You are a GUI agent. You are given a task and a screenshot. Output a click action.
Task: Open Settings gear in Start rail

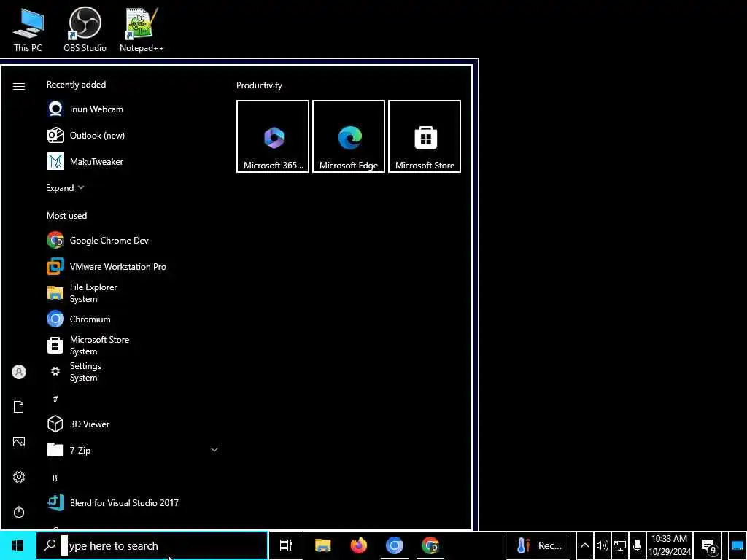click(18, 477)
